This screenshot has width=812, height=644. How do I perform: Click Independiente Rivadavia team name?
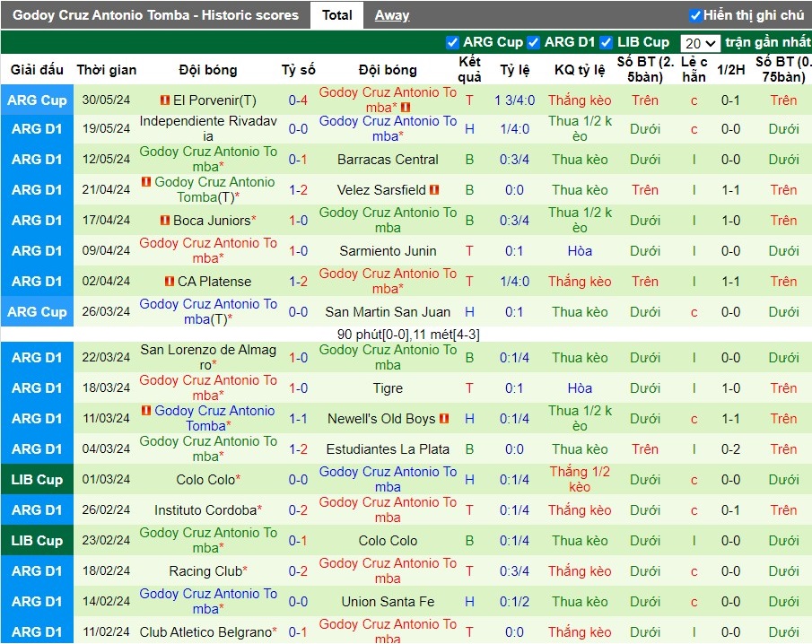[208, 128]
